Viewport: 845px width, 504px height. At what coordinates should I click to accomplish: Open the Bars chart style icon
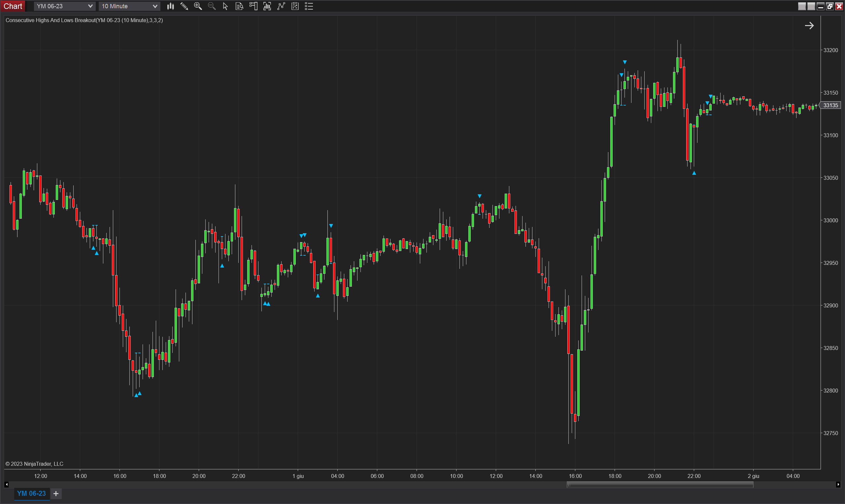pos(171,6)
